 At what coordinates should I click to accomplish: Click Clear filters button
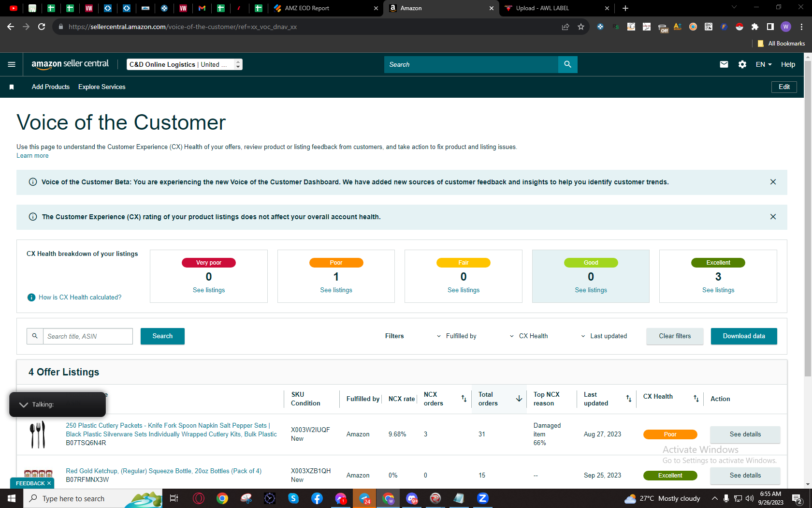675,336
